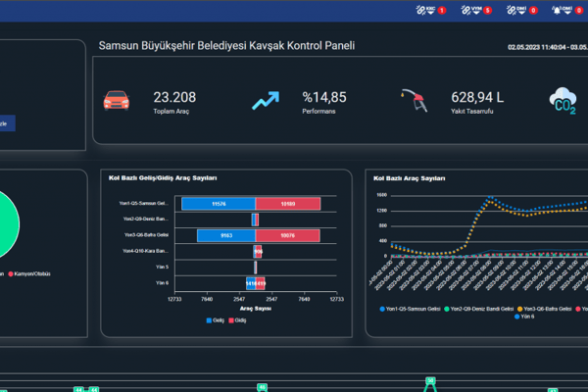Expand the dropdown arrow beside the bell icon
This screenshot has height=392, width=588.
pyautogui.click(x=567, y=13)
